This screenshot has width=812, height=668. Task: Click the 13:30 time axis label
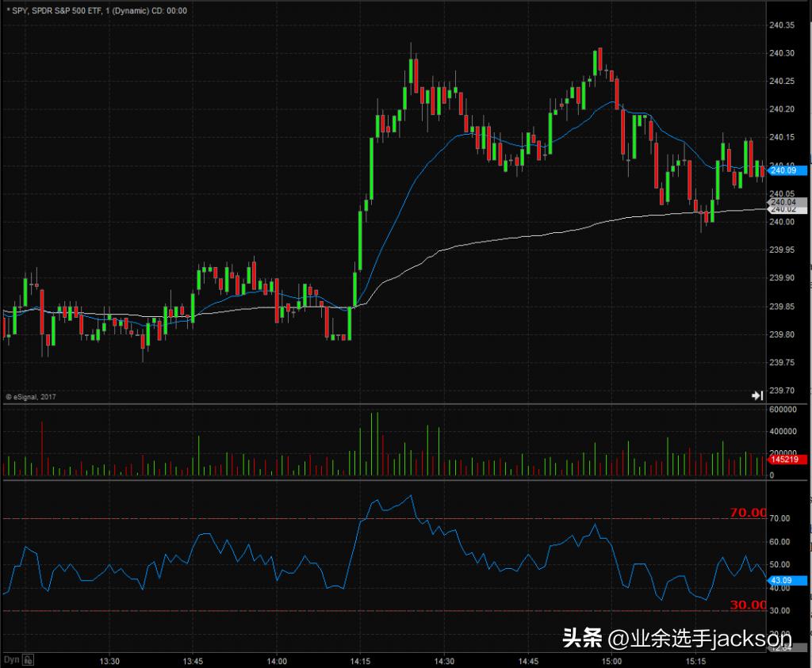(109, 662)
